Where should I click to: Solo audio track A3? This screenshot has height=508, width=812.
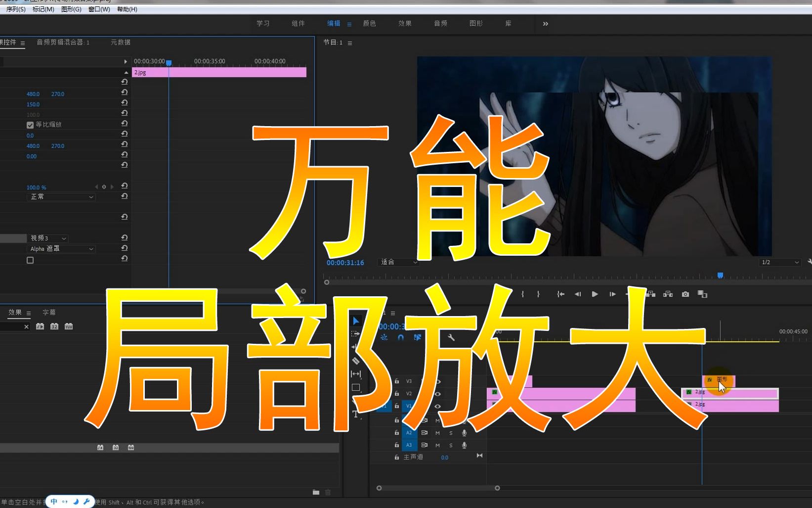coord(451,445)
